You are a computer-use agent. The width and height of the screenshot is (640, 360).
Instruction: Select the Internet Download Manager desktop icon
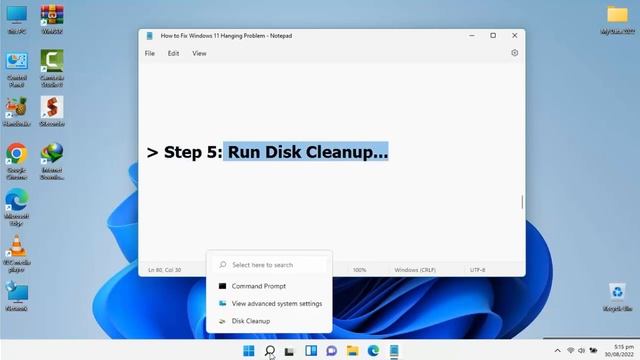pyautogui.click(x=52, y=161)
